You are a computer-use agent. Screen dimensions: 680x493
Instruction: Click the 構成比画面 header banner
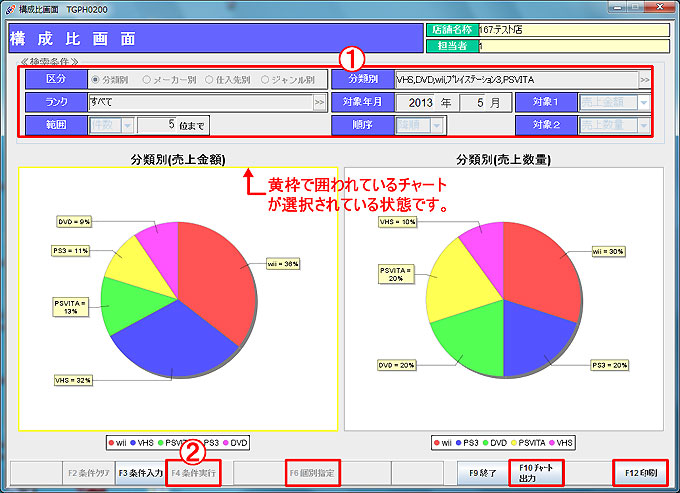pyautogui.click(x=216, y=38)
